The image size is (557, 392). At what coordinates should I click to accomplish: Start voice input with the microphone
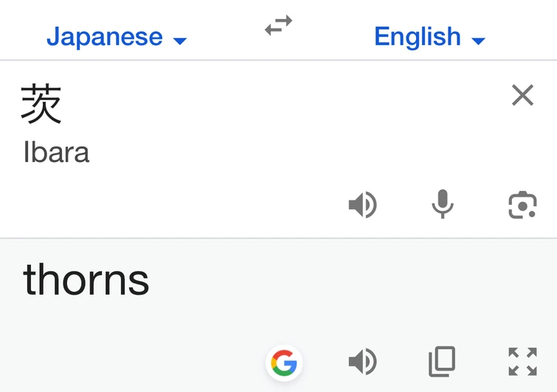(443, 205)
